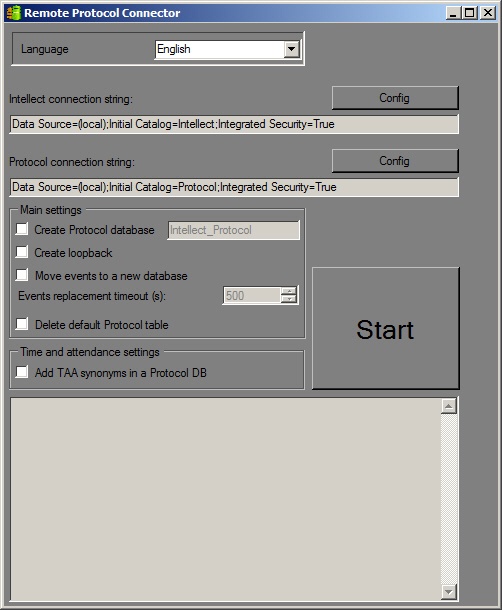Enable Delete default Protocol table option
The width and height of the screenshot is (502, 610).
pyautogui.click(x=22, y=324)
